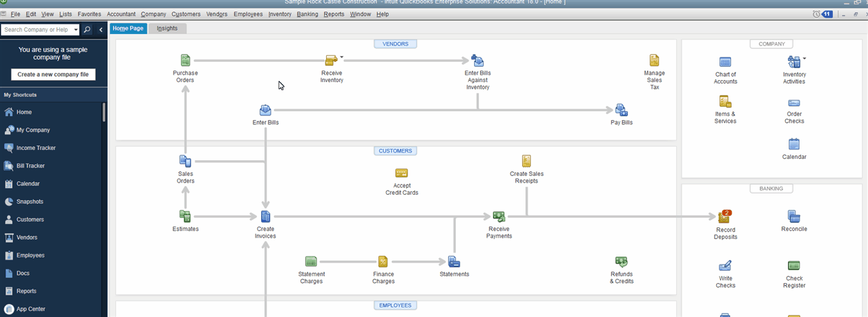The image size is (868, 317).
Task: Click Create a new company file
Action: pos(54,74)
